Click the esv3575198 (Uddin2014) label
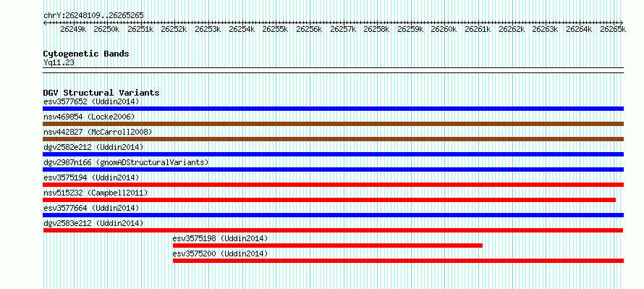 pos(220,238)
